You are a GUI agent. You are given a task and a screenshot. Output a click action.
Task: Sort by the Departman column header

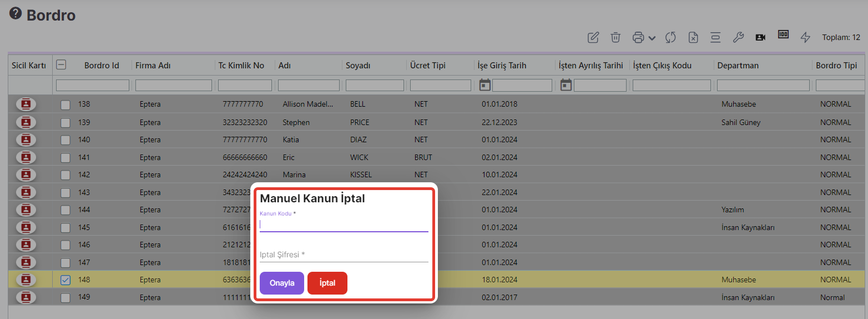tap(738, 66)
